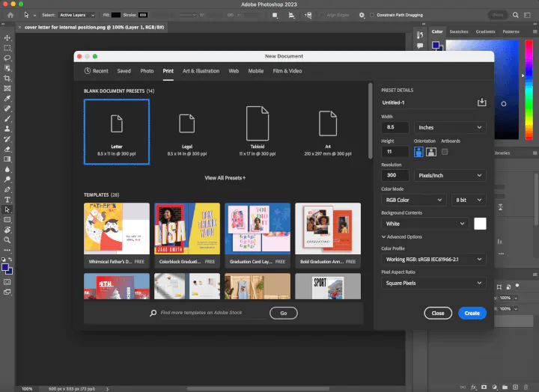Click View All Presets link
The image size is (539, 392).
coord(225,178)
